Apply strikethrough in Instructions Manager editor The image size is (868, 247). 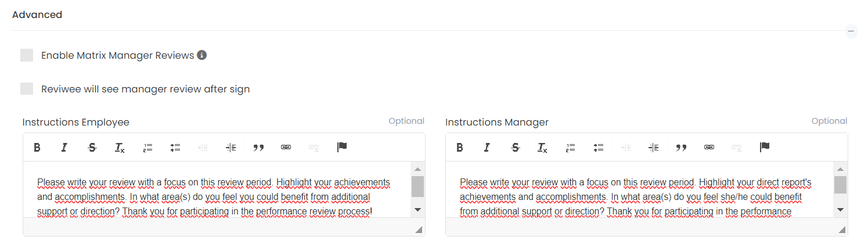[x=515, y=148]
